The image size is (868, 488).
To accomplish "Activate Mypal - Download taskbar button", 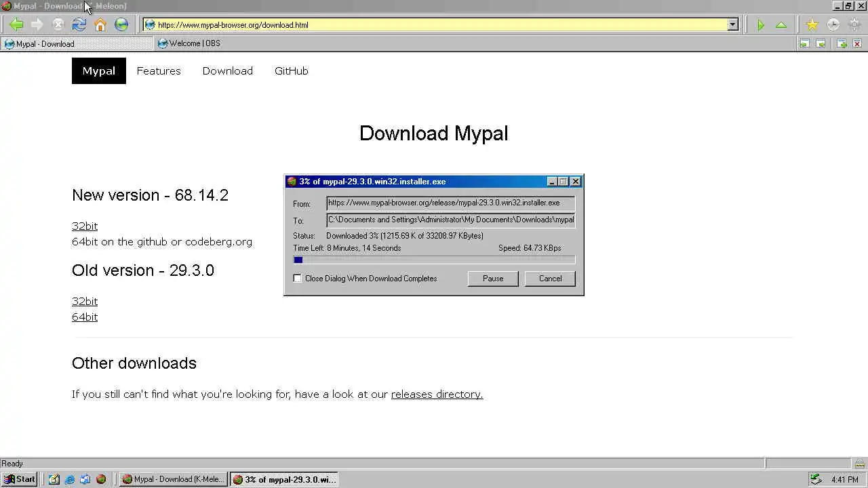I will (172, 479).
